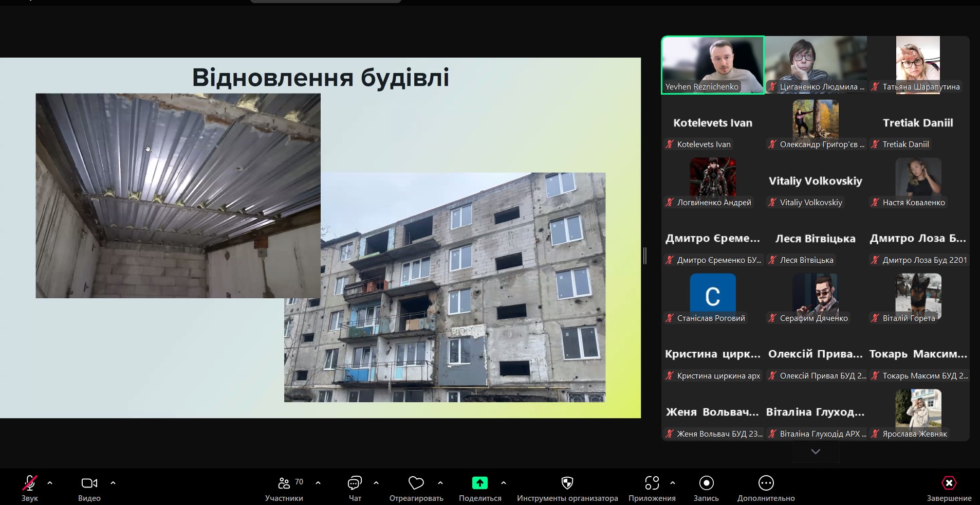Image resolution: width=980 pixels, height=505 pixels.
Task: Click muted mic icon of Серафим Дяченко
Action: coord(772,318)
